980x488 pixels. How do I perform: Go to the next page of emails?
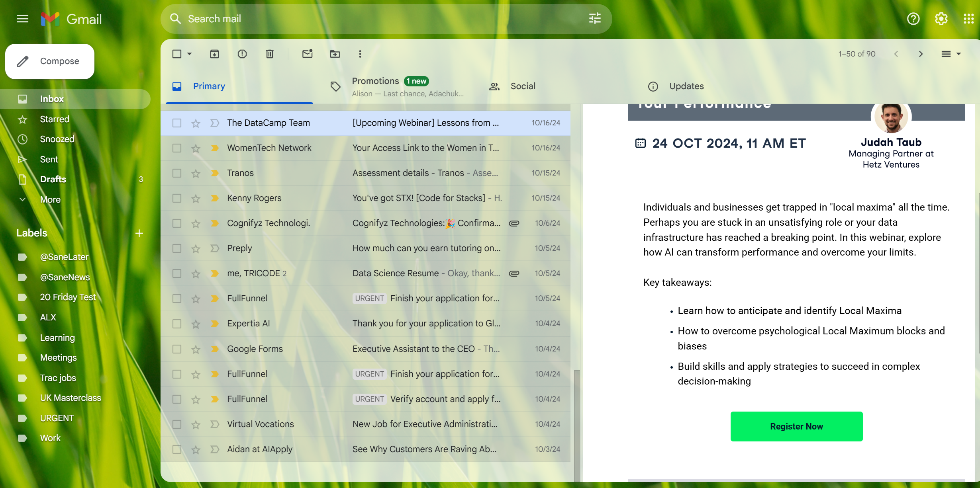[x=921, y=54]
